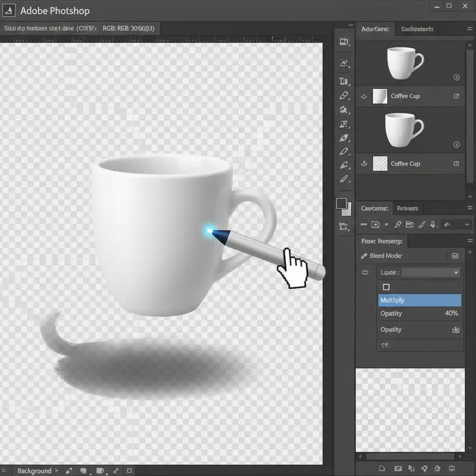Toggle the anchor icon on the first Coffee Cup layer
Viewport: 476px width, 476px height.
(364, 96)
